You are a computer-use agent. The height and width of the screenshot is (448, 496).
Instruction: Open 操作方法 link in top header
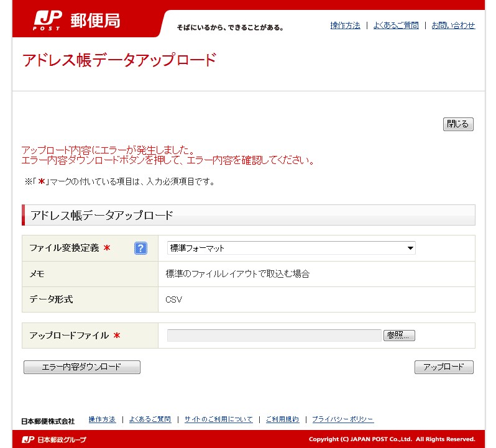(345, 25)
